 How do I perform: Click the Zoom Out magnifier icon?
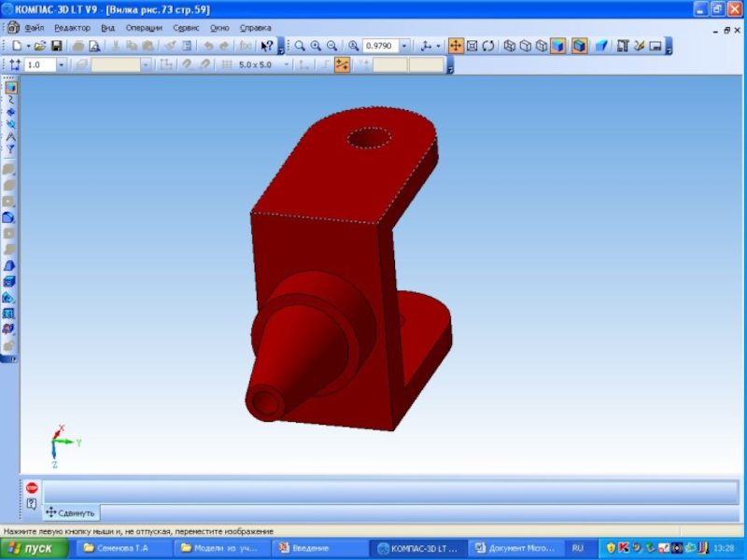point(331,46)
